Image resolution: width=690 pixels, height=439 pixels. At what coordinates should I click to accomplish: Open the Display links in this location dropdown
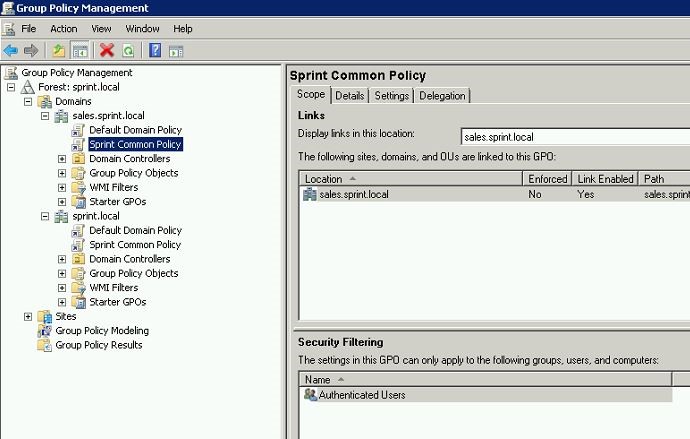(x=576, y=137)
